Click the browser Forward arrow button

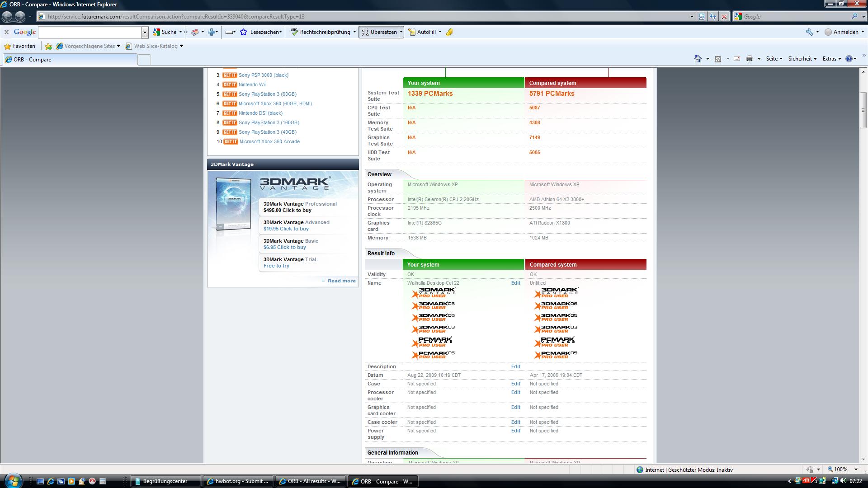[x=20, y=17]
